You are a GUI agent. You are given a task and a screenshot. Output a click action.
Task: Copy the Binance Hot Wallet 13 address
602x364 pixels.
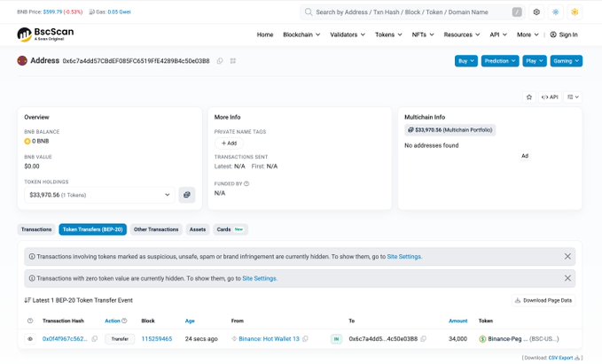pos(305,339)
